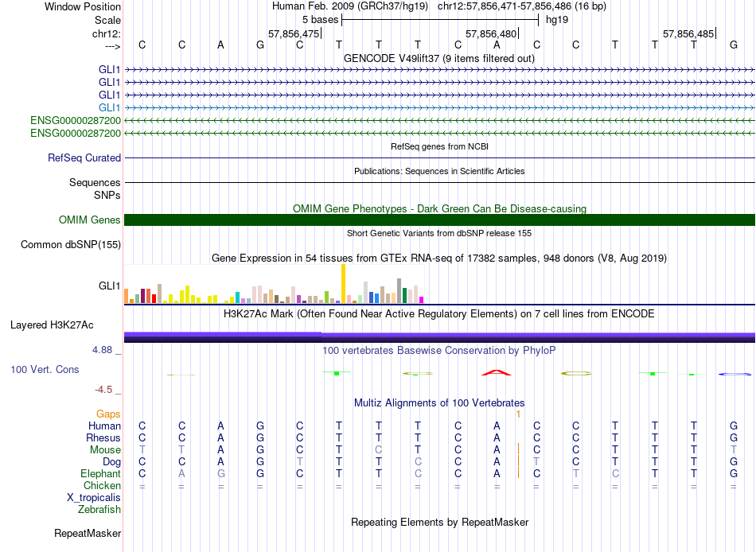Click the red A conservation logo
Image resolution: width=756 pixels, height=552 pixels.
click(497, 372)
